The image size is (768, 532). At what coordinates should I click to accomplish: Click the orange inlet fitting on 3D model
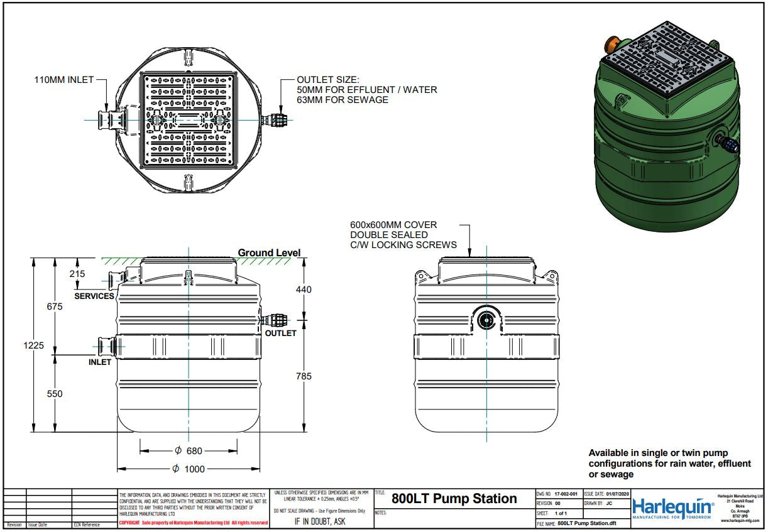pyautogui.click(x=612, y=44)
